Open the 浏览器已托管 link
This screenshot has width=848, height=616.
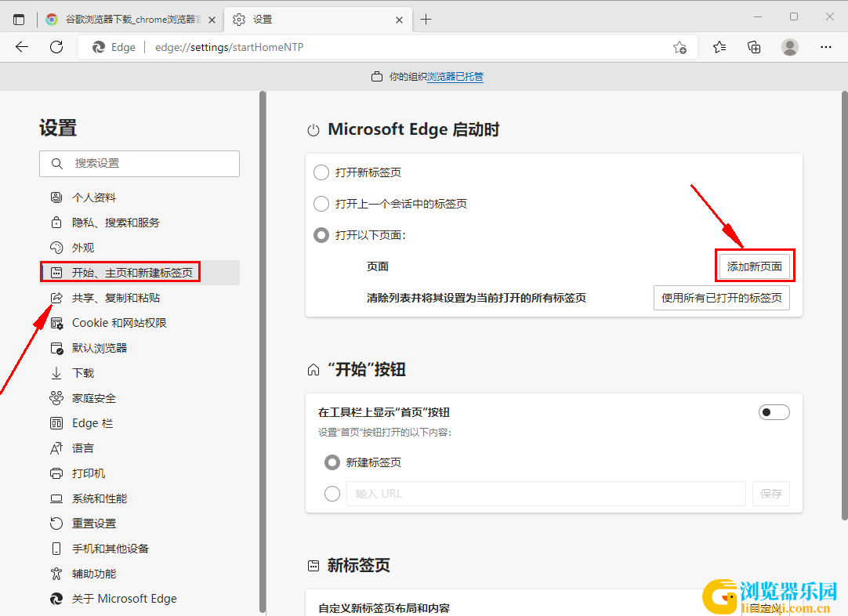coord(455,77)
